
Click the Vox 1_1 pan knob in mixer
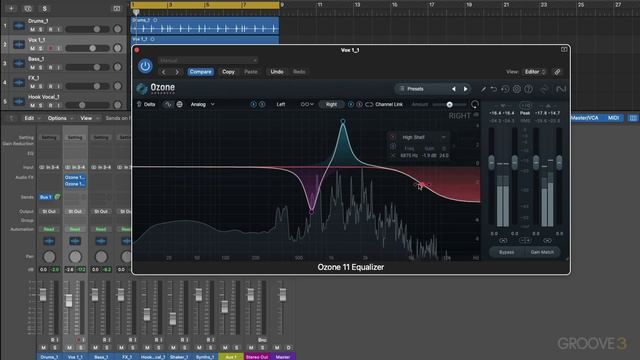[x=75, y=257]
